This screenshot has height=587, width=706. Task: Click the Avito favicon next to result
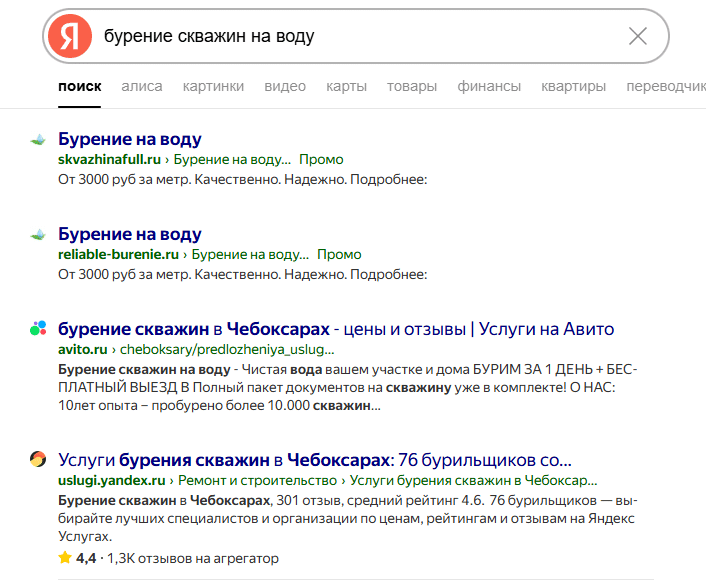point(38,329)
